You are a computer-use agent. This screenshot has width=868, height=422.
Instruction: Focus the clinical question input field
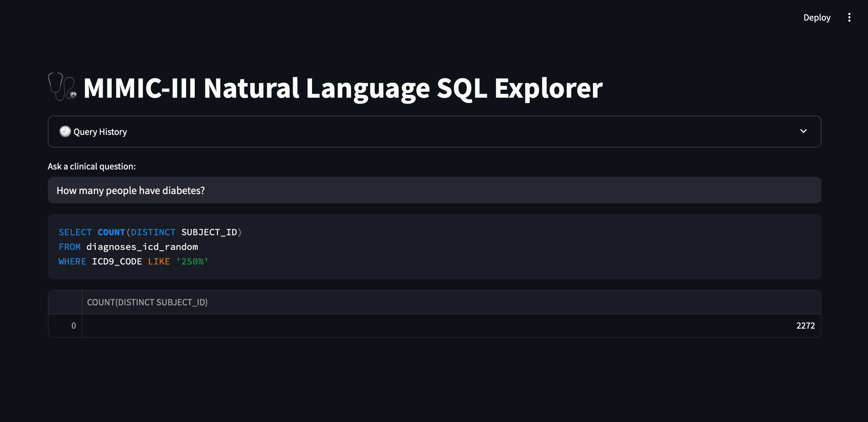click(x=434, y=190)
